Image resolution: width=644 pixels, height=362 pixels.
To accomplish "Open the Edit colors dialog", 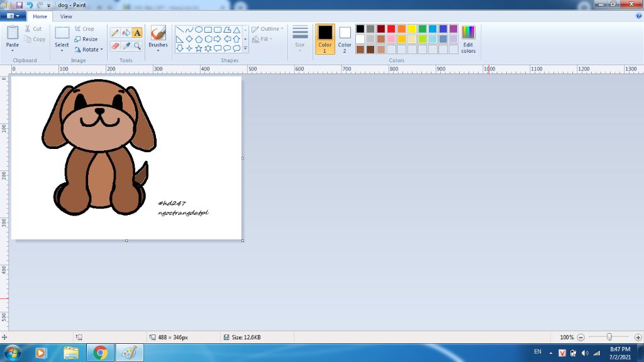I will pyautogui.click(x=468, y=39).
